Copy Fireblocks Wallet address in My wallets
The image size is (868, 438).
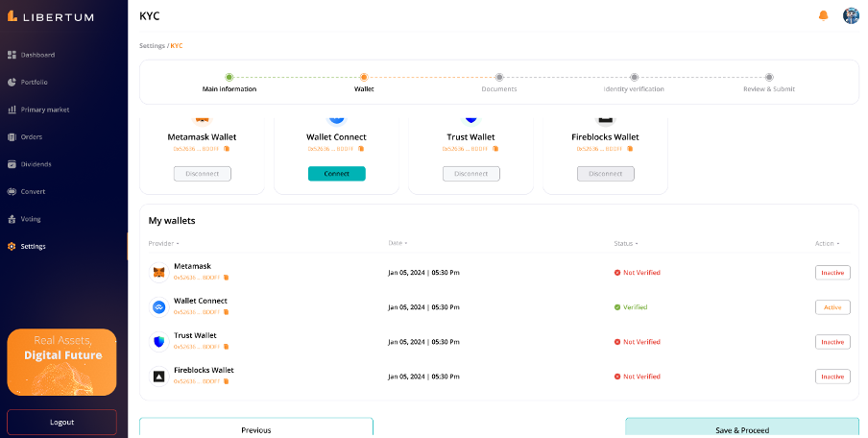(x=226, y=381)
